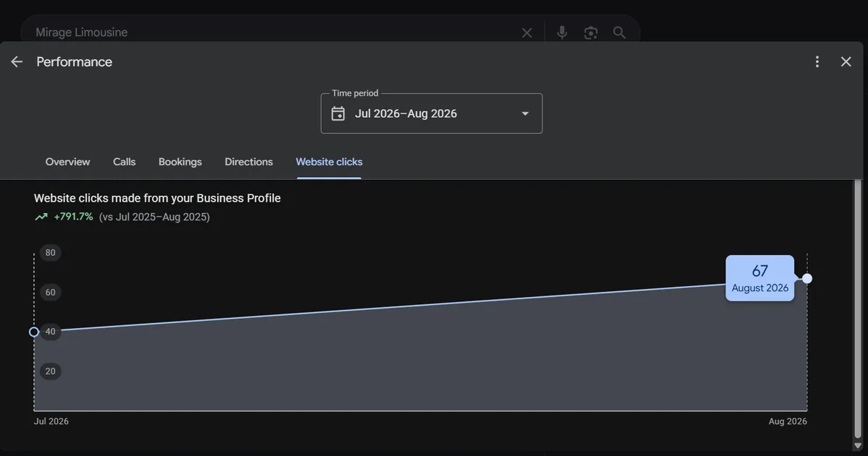This screenshot has height=456, width=868.
Task: Click the 67 August 2026 tooltip
Action: (760, 278)
